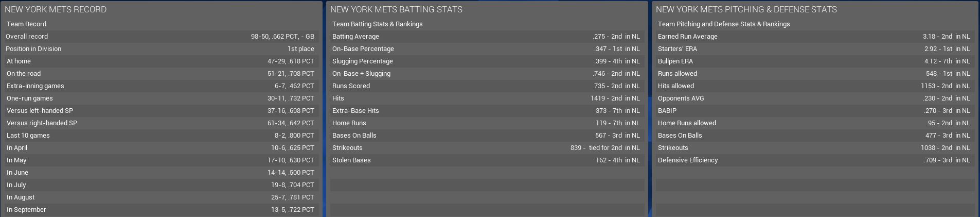Click the New York Mets Record header
980x217 pixels.
click(56, 9)
